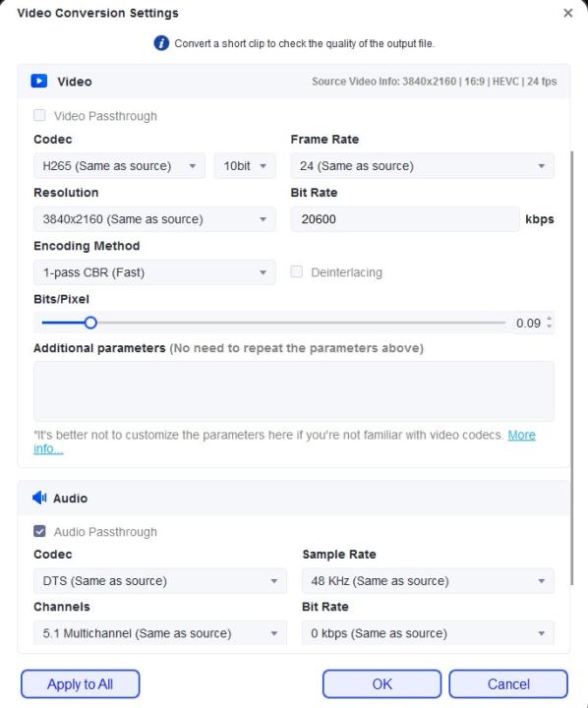Click the Audio section speaker icon
The height and width of the screenshot is (708, 588).
[39, 498]
